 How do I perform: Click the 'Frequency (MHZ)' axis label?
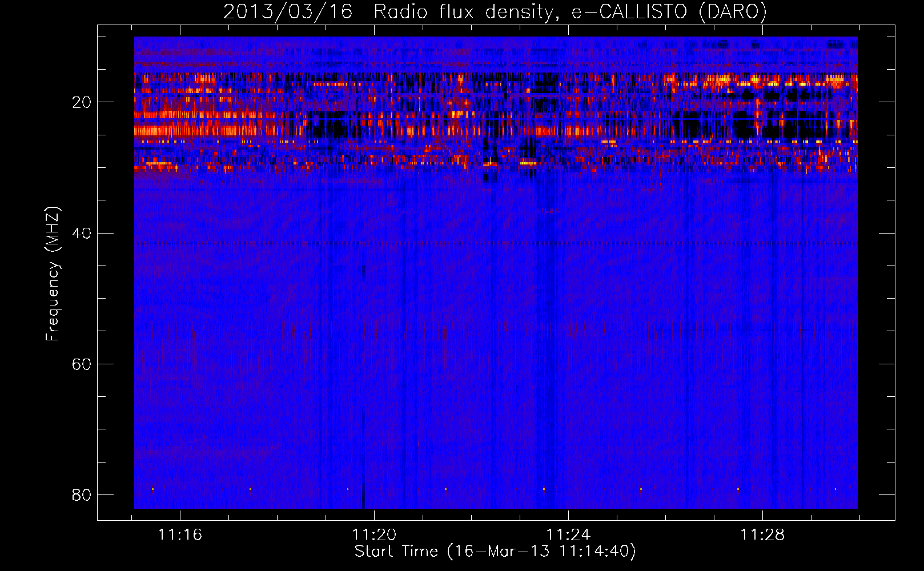(x=53, y=274)
